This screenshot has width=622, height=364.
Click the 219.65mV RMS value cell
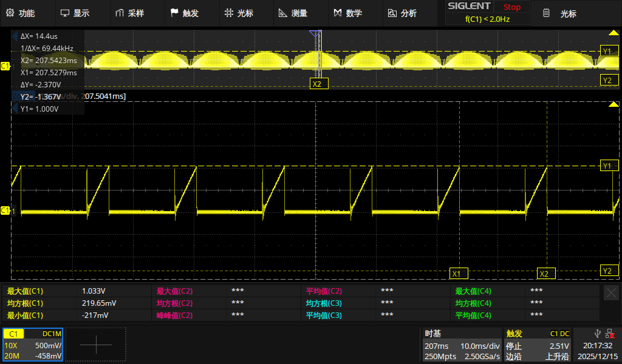click(99, 303)
